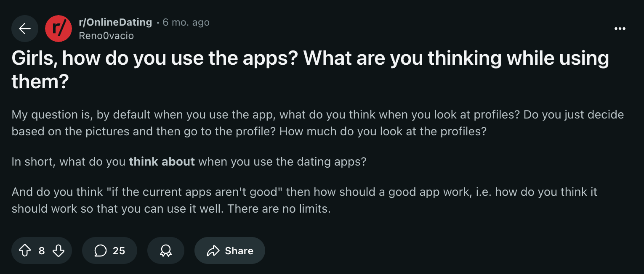
Task: Downvote the post
Action: [58, 251]
